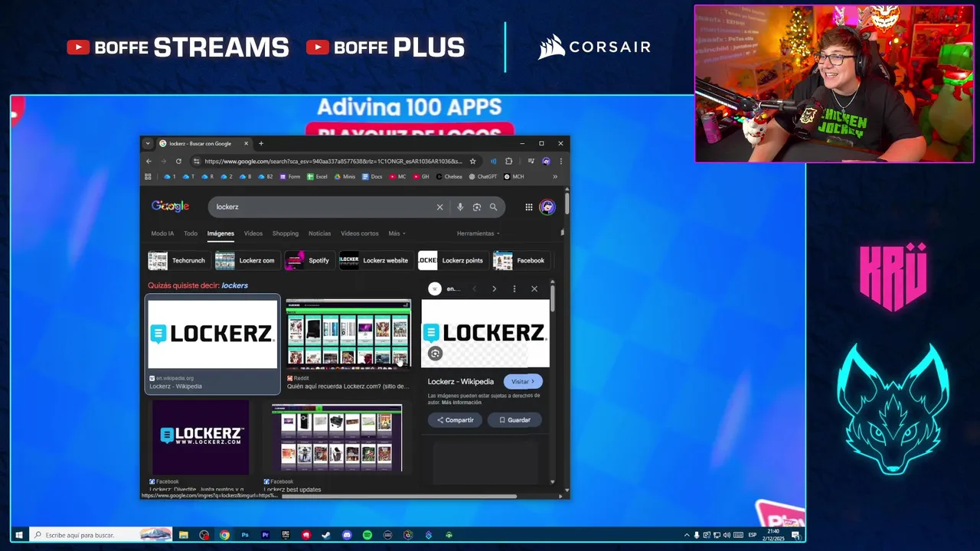Screen dimensions: 980x551
Task: Select the Lockerz website chip
Action: pos(375,260)
